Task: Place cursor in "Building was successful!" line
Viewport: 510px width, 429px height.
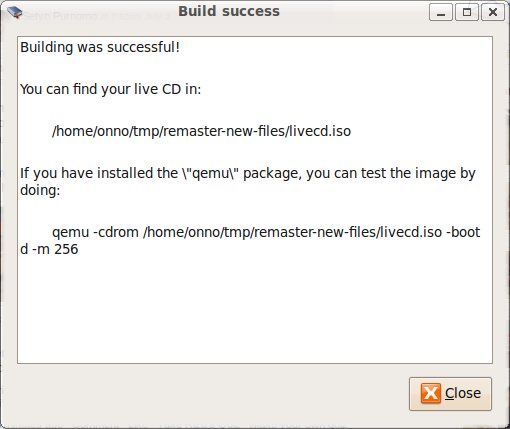Action: coord(100,47)
